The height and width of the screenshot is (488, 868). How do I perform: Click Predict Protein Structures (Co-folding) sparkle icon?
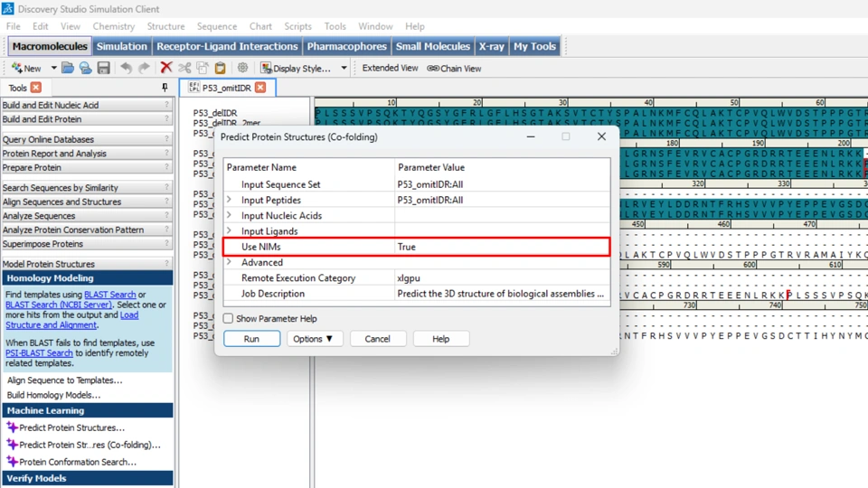pyautogui.click(x=12, y=445)
